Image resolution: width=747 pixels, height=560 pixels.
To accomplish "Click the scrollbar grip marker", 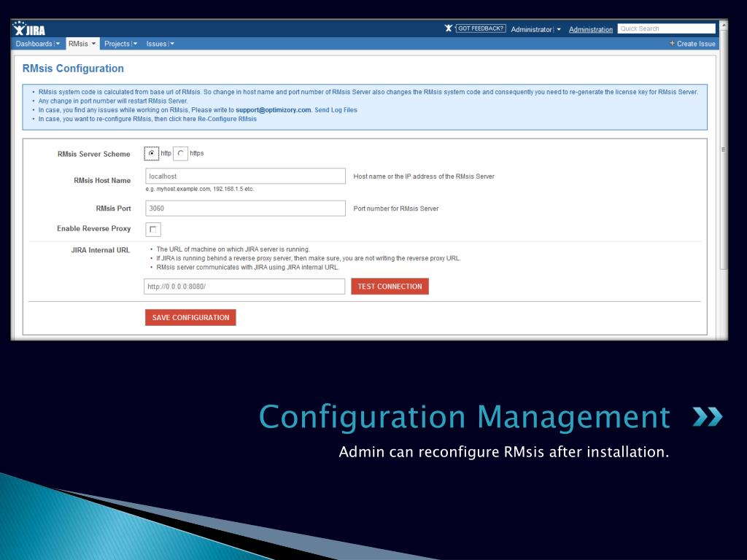I will 724,149.
